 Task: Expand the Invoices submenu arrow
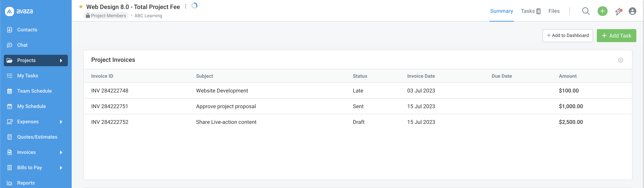coord(61,153)
